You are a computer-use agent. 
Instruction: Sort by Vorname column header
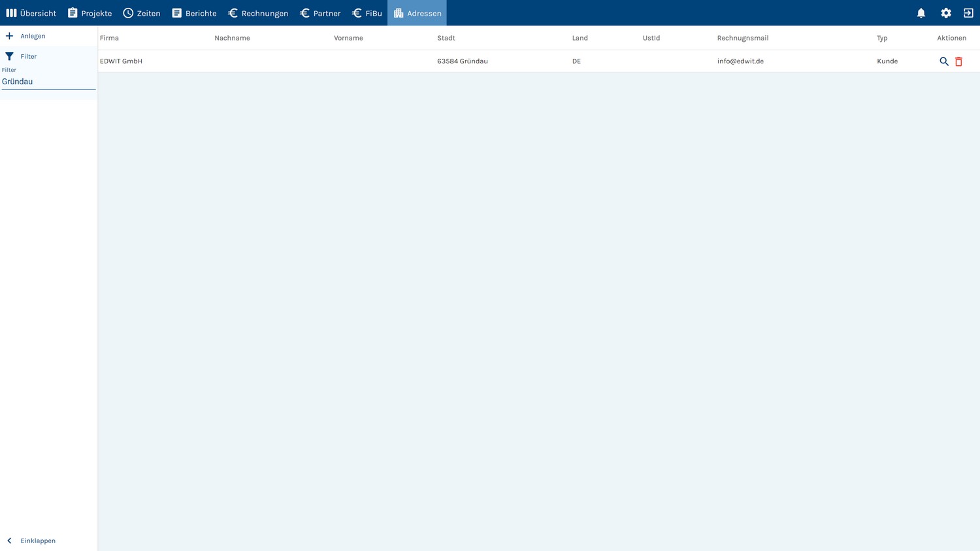click(348, 38)
